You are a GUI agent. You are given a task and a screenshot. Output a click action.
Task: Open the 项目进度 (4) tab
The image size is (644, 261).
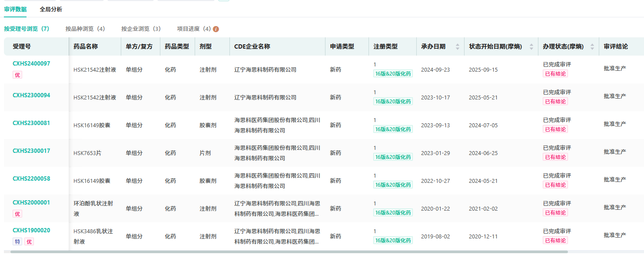pyautogui.click(x=194, y=29)
